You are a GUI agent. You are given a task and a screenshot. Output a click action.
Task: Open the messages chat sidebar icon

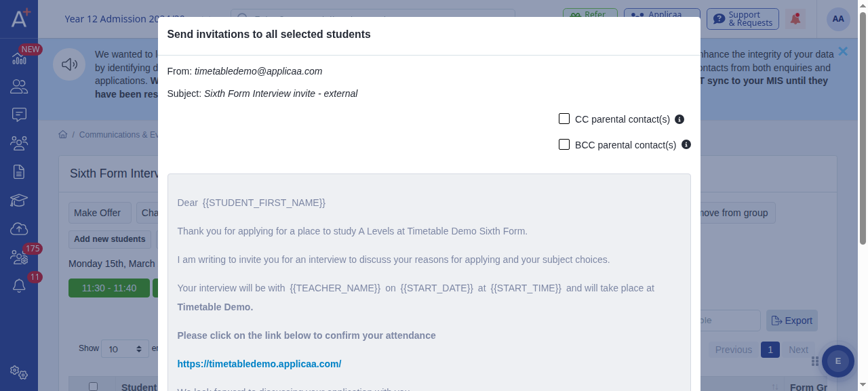click(x=19, y=115)
